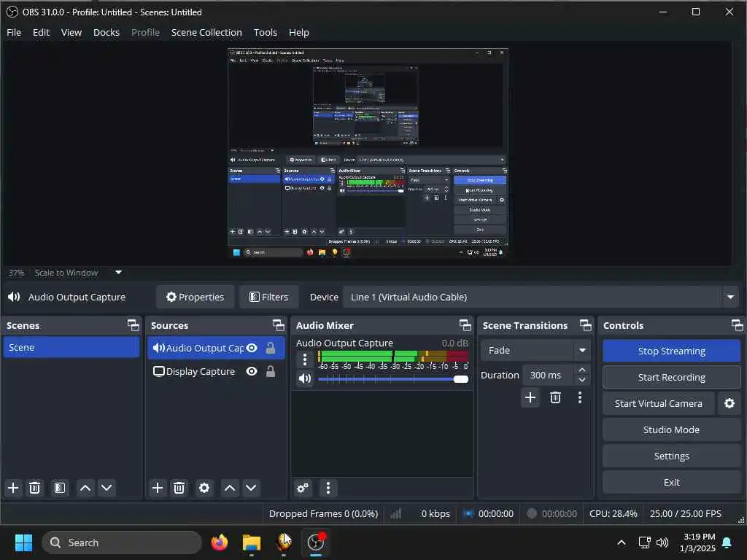Screen dimensions: 747x560
Task: Toggle visibility of Display Capture source
Action: pyautogui.click(x=252, y=371)
